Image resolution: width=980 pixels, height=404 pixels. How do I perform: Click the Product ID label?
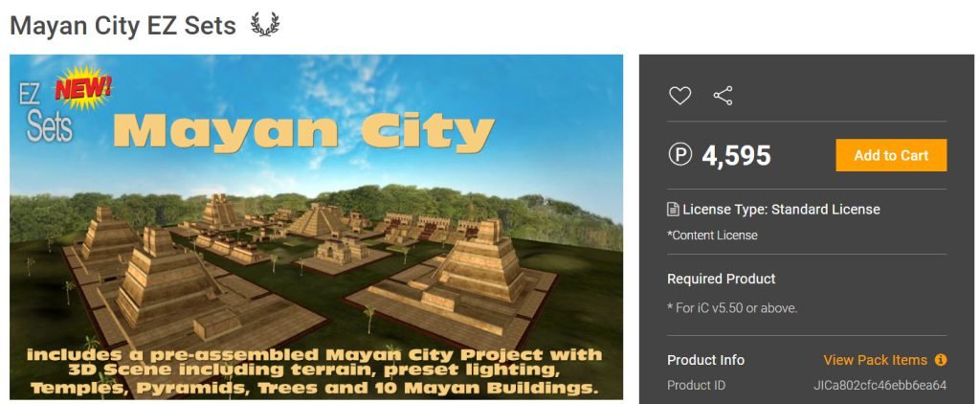pyautogui.click(x=697, y=385)
